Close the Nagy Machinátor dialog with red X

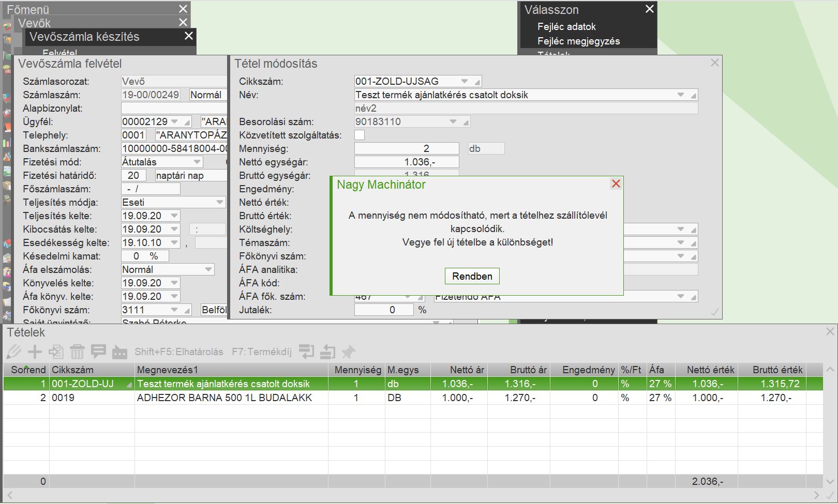tap(616, 184)
